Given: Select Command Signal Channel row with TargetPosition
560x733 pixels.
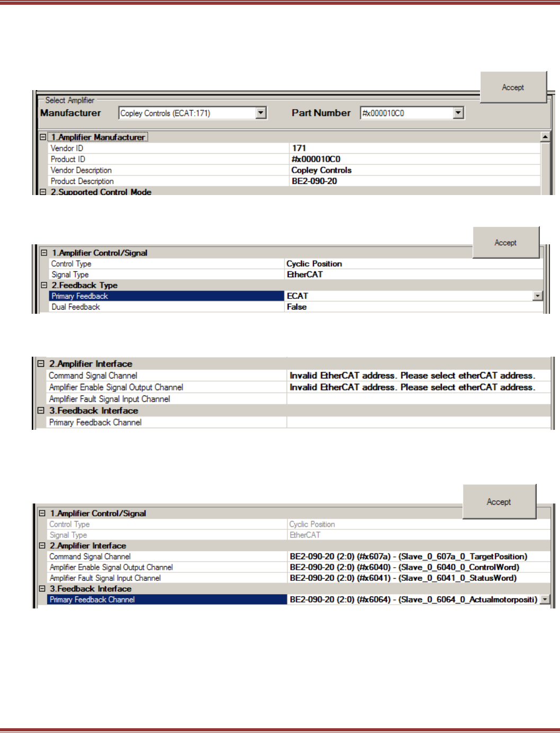Looking at the screenshot, I should click(x=299, y=556).
